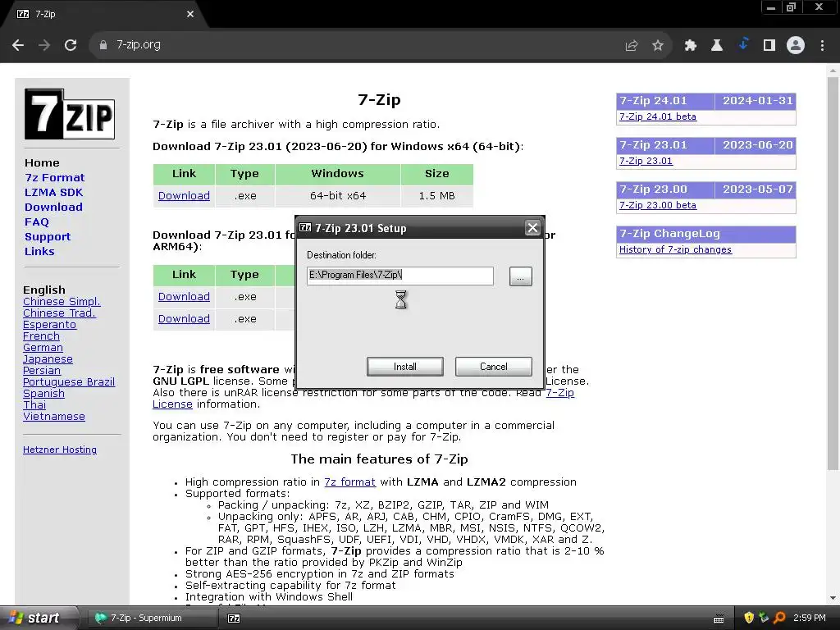Open the 7-Zip 23.01 news link
This screenshot has width=840, height=630.
point(646,161)
